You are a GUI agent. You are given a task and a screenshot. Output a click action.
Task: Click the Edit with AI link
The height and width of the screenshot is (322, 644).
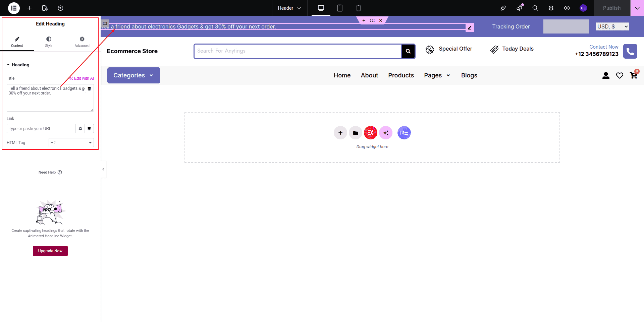(82, 78)
